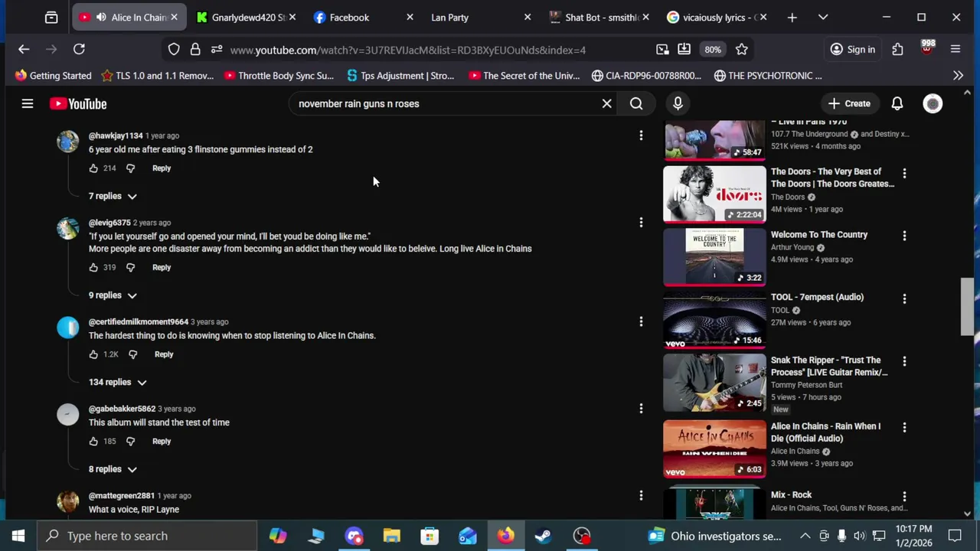This screenshot has width=980, height=551.
Task: Open options for TOOL 7empest video
Action: (x=904, y=298)
